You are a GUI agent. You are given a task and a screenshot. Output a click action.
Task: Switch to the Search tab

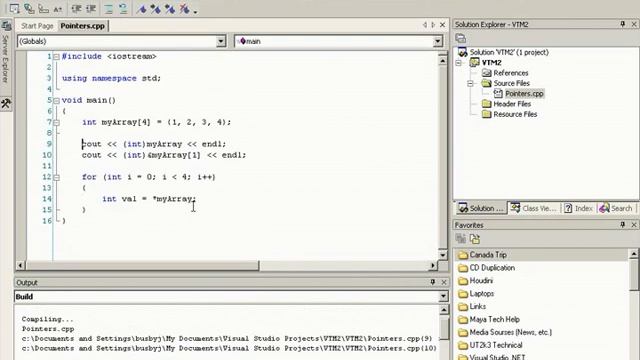click(x=616, y=209)
